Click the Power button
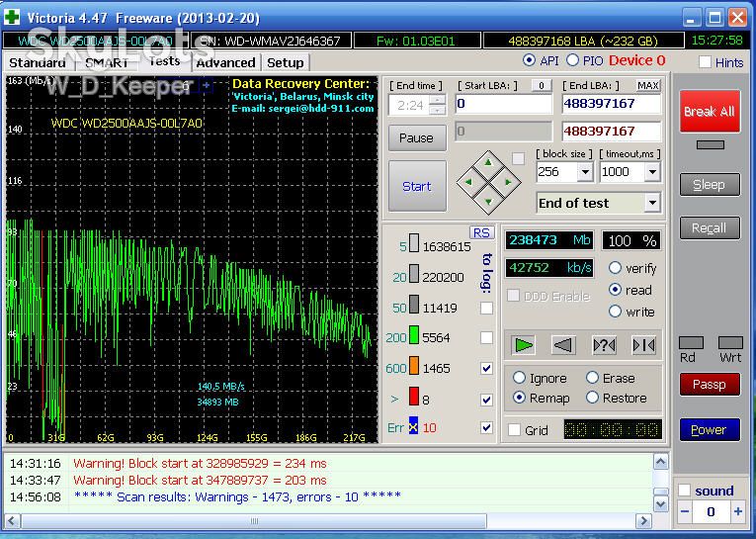756x539 pixels. 710,429
